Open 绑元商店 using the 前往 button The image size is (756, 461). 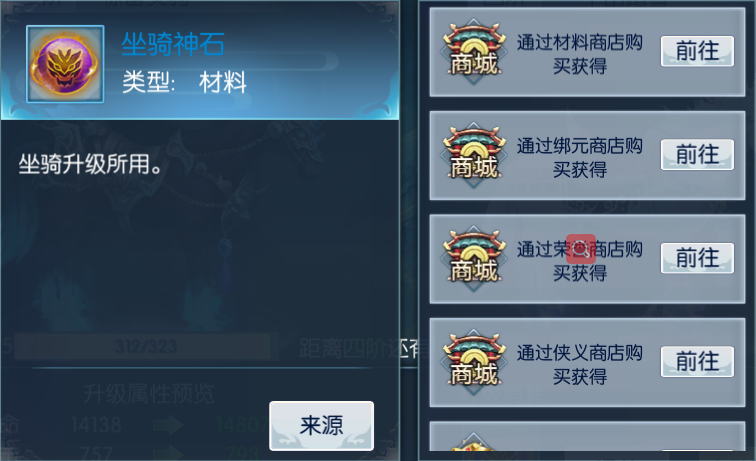coord(697,155)
